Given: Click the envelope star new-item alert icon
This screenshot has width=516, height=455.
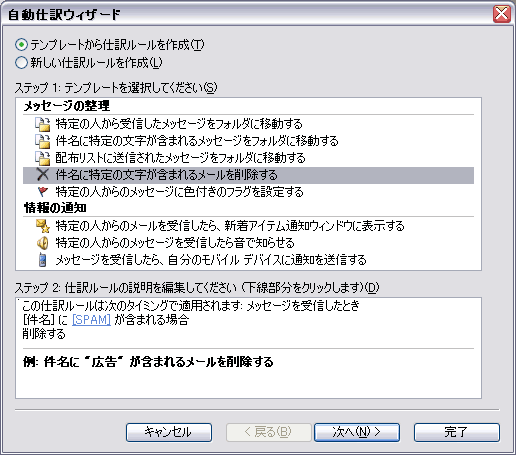Looking at the screenshot, I should click(43, 226).
